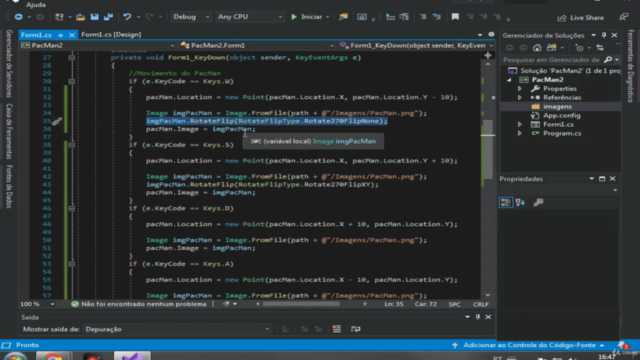The height and width of the screenshot is (360, 640).
Task: Click the navigate backward toolbar icon
Action: click(18, 17)
